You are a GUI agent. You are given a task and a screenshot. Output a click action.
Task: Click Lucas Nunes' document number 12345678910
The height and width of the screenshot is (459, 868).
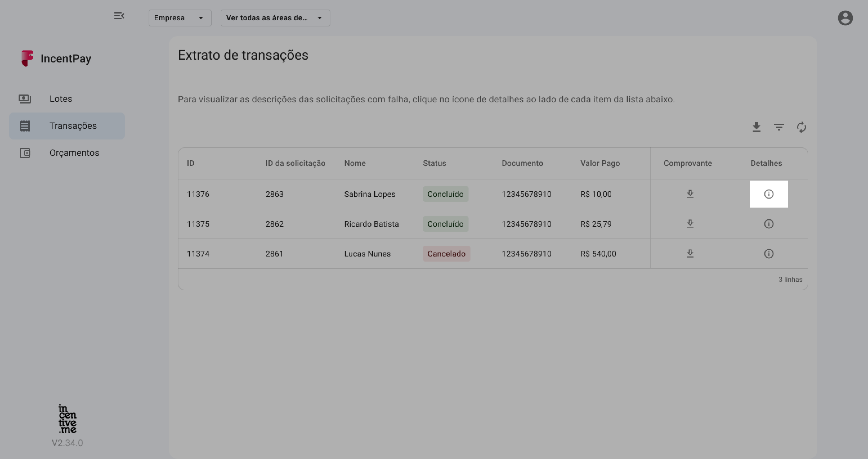click(x=526, y=254)
